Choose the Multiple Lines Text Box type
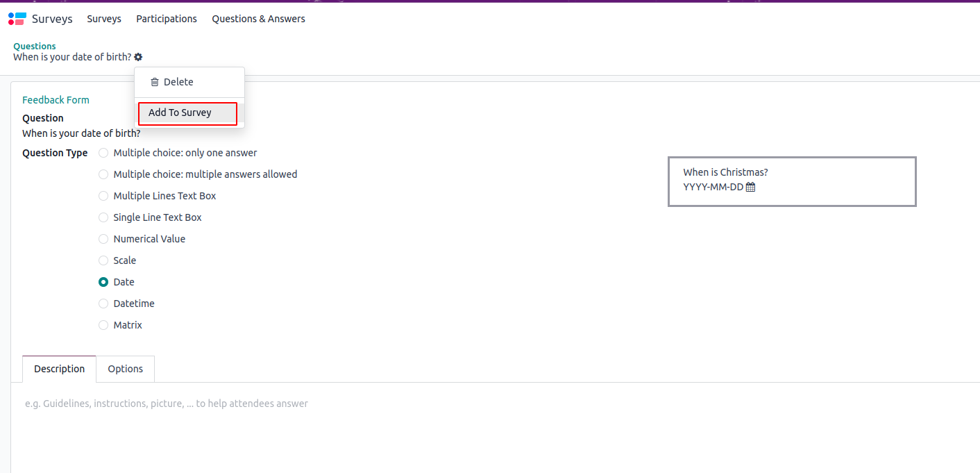 pos(103,196)
